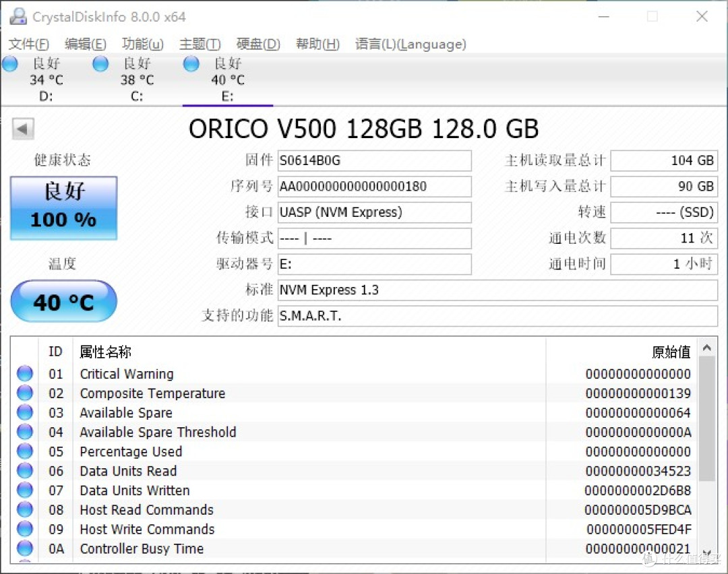Select the Available Spare Threshold attribute name

point(158,432)
